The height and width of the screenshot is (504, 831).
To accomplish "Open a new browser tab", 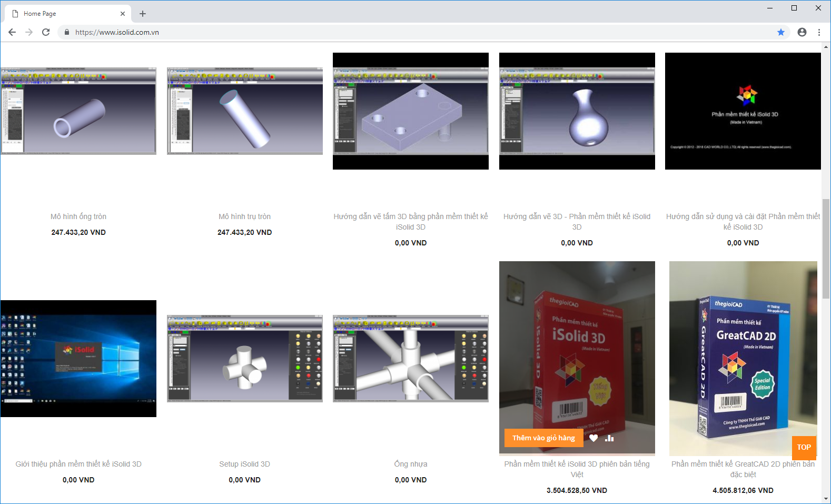I will [143, 14].
